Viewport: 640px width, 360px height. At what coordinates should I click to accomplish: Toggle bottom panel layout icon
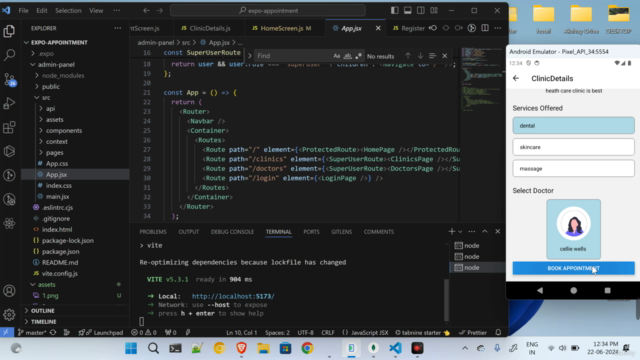click(x=407, y=11)
